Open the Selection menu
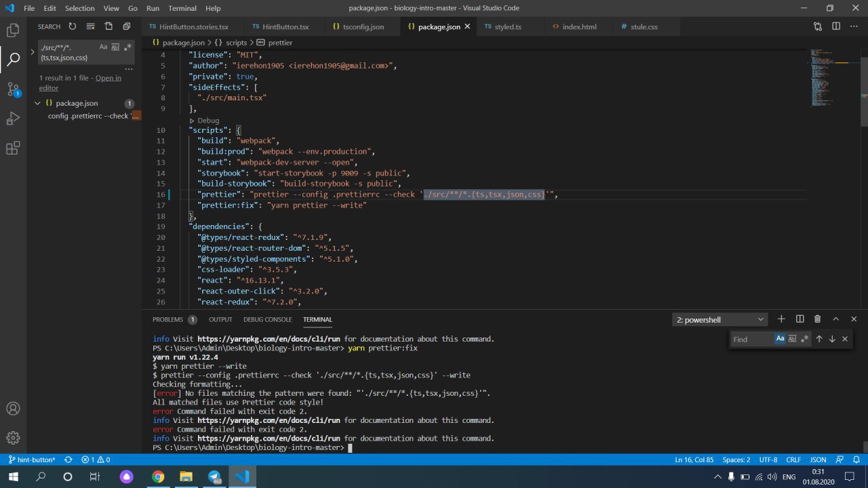The height and width of the screenshot is (488, 868). (80, 8)
